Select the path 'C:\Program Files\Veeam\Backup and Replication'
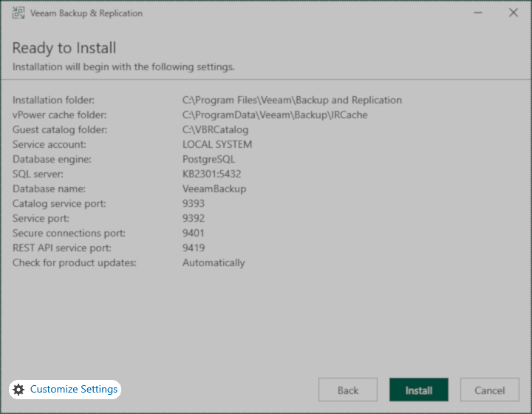 coord(292,100)
